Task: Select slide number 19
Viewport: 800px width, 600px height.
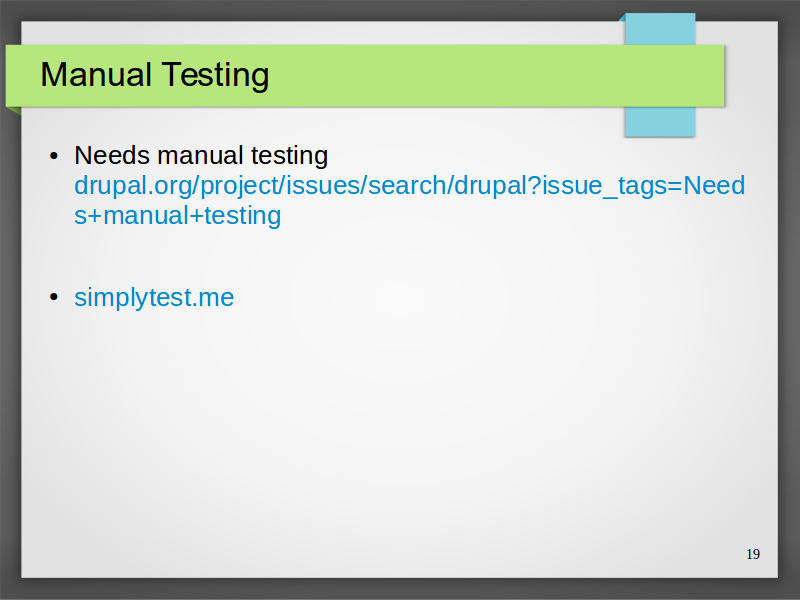Action: pyautogui.click(x=753, y=554)
